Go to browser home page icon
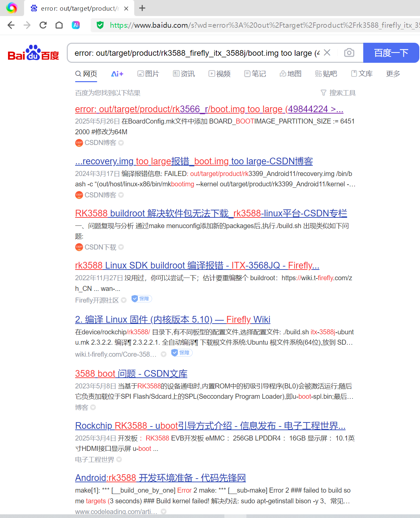Image resolution: width=420 pixels, height=518 pixels. point(59,25)
